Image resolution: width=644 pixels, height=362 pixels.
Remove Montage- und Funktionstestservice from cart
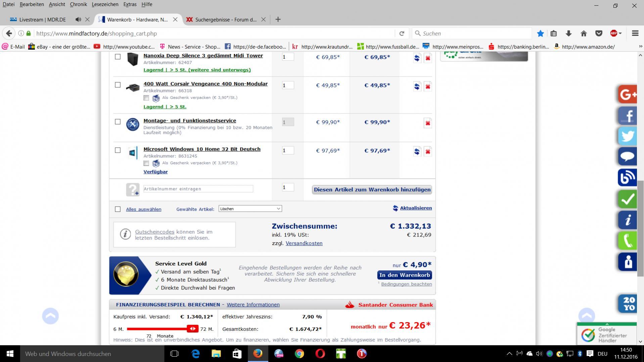tap(427, 123)
